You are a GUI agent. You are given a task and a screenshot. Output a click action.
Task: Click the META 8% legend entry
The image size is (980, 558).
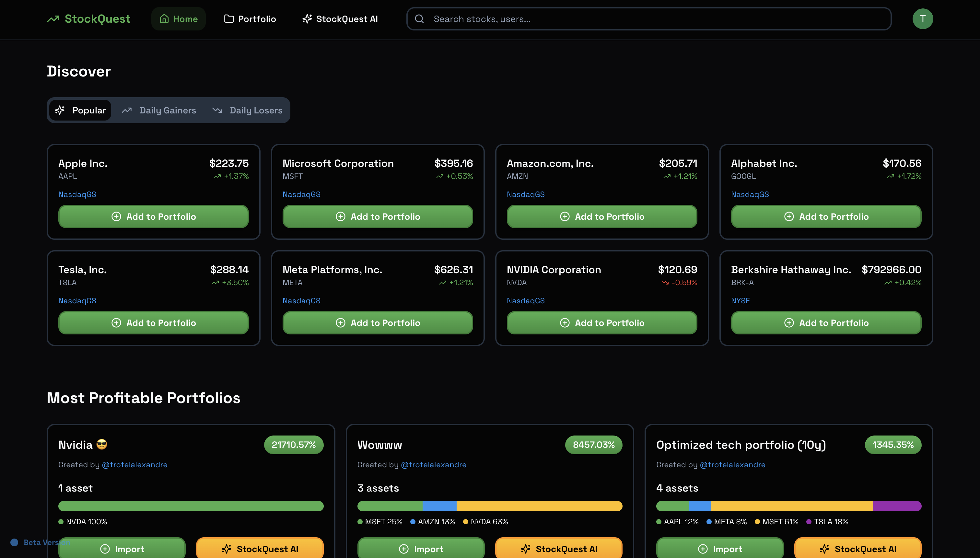pos(726,522)
